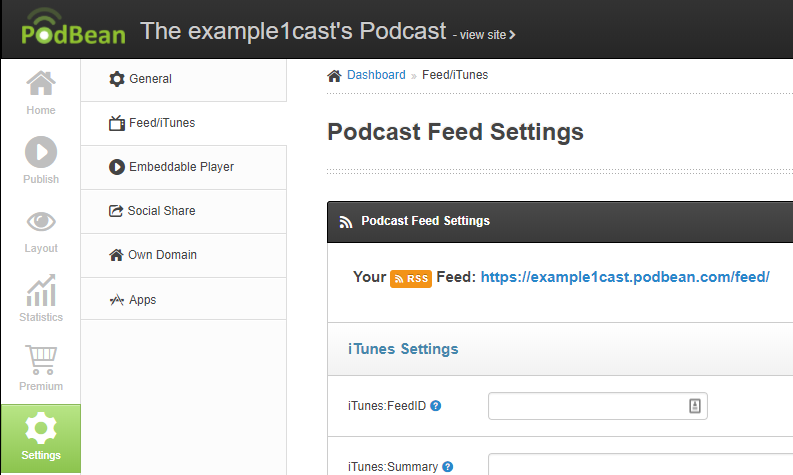
Task: Open the Home sidebar section
Action: [41, 94]
